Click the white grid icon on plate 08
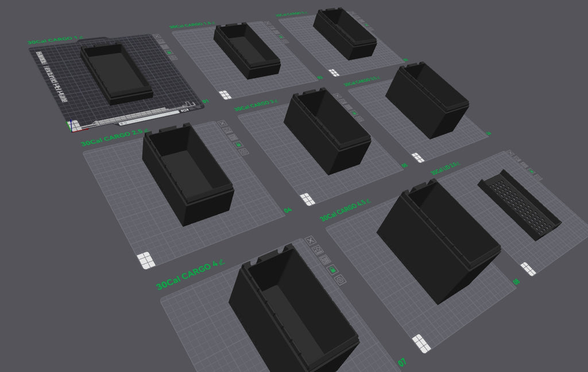588x372 pixels. click(x=528, y=269)
